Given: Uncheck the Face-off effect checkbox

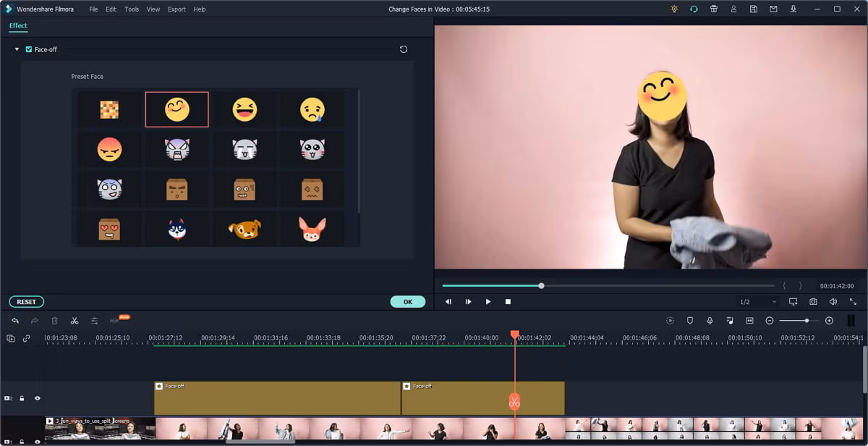Looking at the screenshot, I should pos(29,49).
